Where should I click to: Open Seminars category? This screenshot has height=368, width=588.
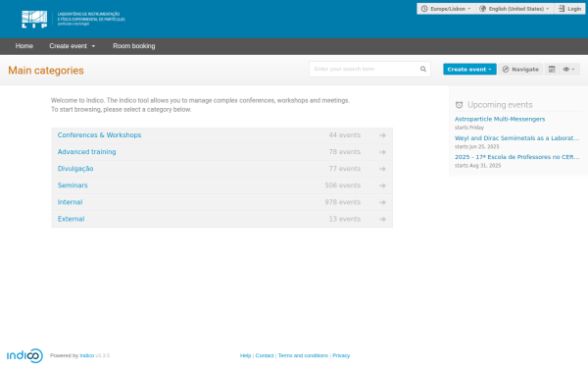pyautogui.click(x=73, y=185)
